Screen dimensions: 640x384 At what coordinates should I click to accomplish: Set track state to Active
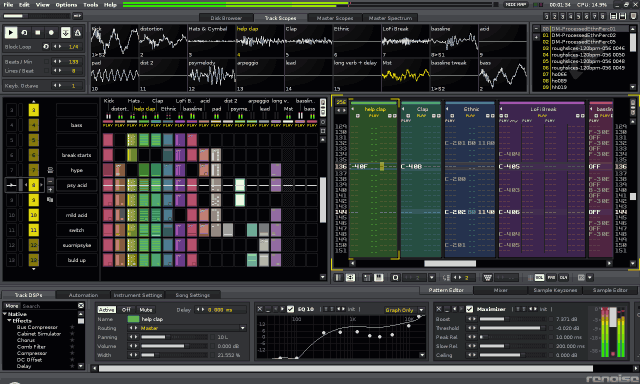tap(107, 310)
